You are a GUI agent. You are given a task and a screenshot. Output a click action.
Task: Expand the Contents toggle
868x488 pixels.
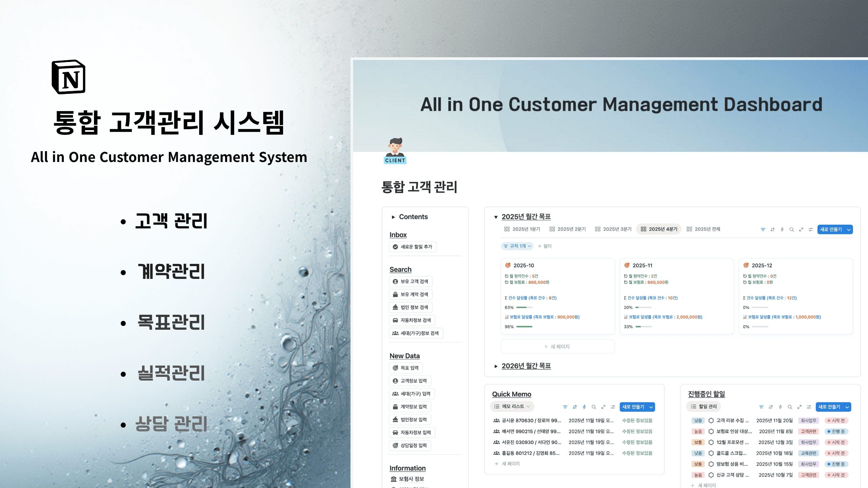click(393, 217)
